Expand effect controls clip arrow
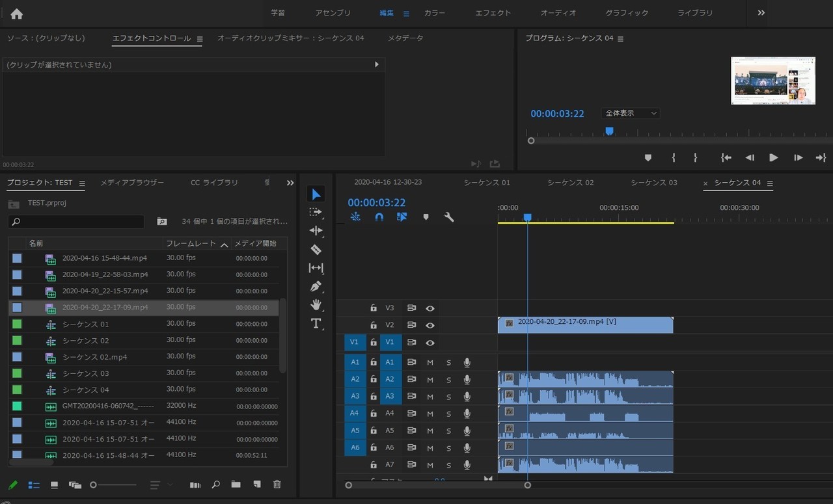The image size is (833, 504). [376, 64]
